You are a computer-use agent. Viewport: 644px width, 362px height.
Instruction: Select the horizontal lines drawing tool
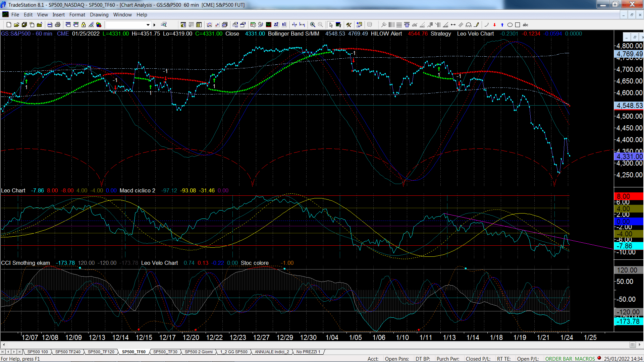point(399,25)
